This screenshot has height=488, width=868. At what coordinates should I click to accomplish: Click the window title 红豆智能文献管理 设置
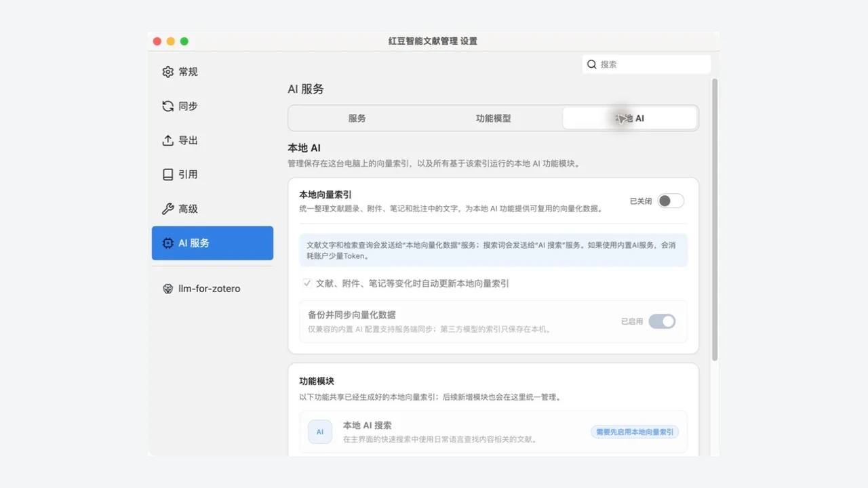433,41
